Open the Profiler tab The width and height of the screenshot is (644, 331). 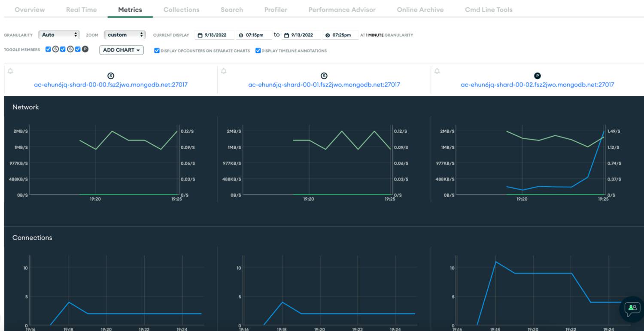[276, 9]
